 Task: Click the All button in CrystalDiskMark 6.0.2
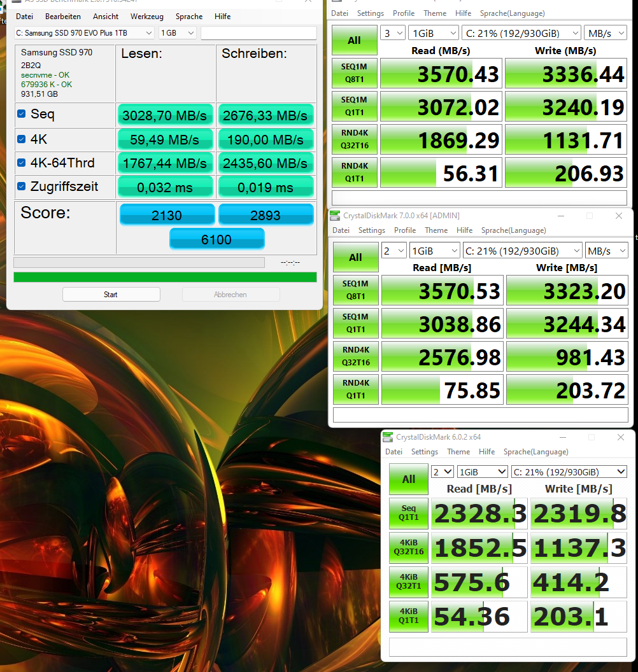pyautogui.click(x=409, y=479)
